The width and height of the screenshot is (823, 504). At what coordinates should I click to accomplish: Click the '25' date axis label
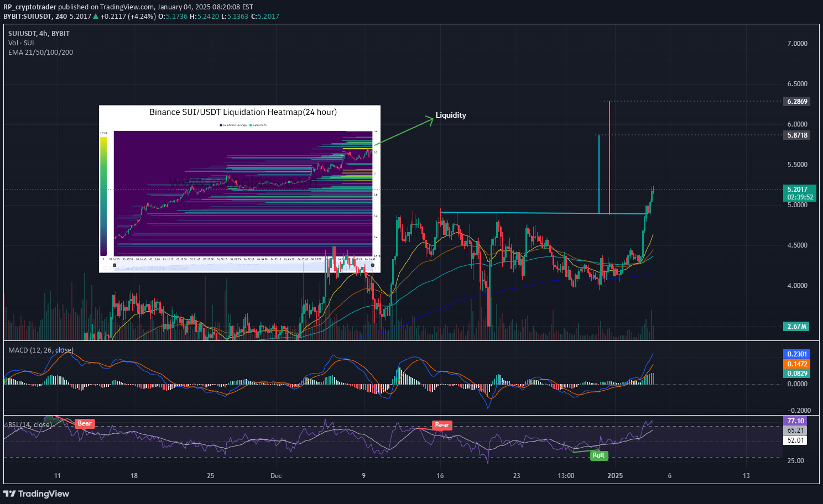tap(210, 476)
